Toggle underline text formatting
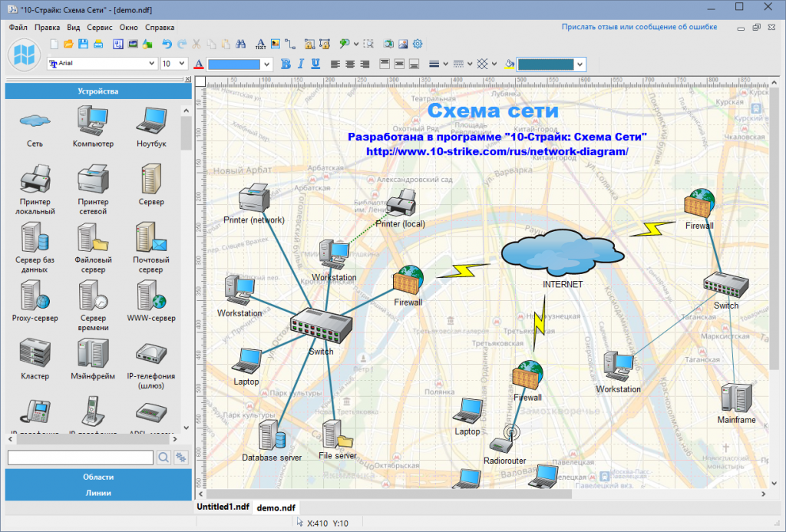 pos(315,64)
